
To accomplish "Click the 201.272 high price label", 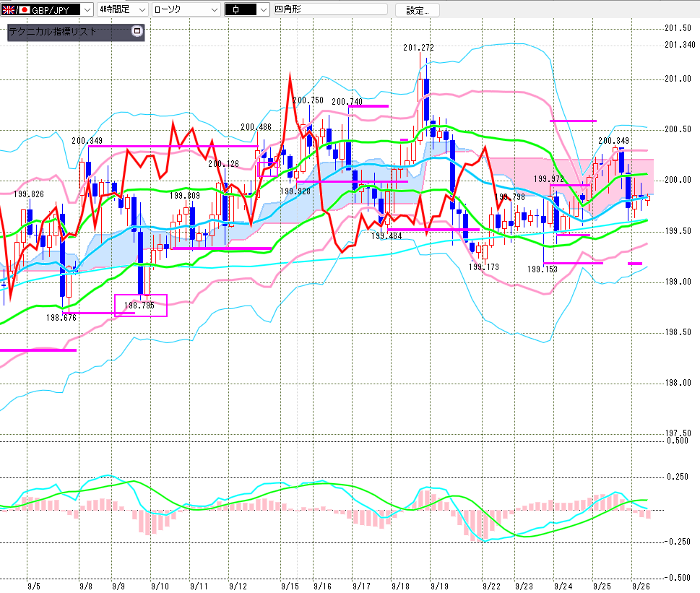I will [x=418, y=48].
